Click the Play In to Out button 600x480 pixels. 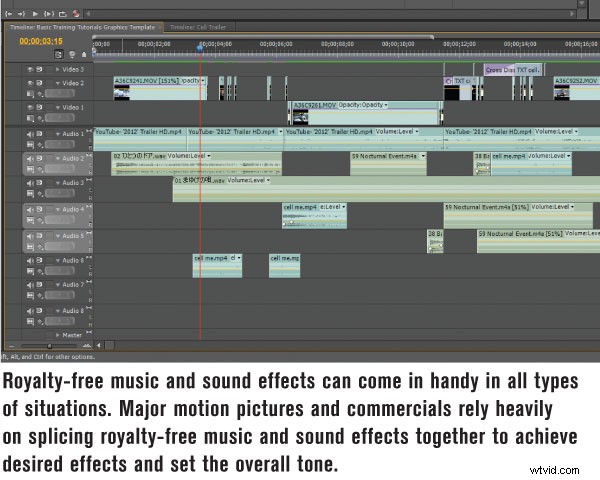point(49,14)
